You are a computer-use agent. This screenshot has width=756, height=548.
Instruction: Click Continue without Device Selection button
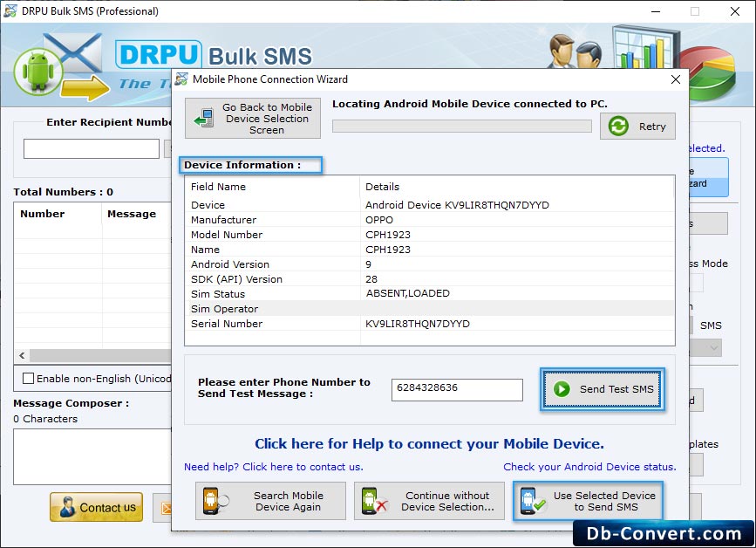pyautogui.click(x=429, y=501)
